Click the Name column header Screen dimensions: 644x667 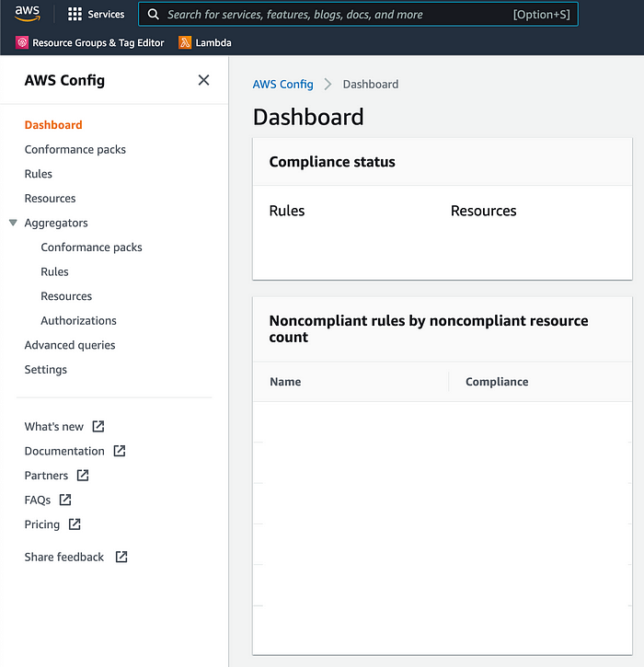tap(285, 382)
